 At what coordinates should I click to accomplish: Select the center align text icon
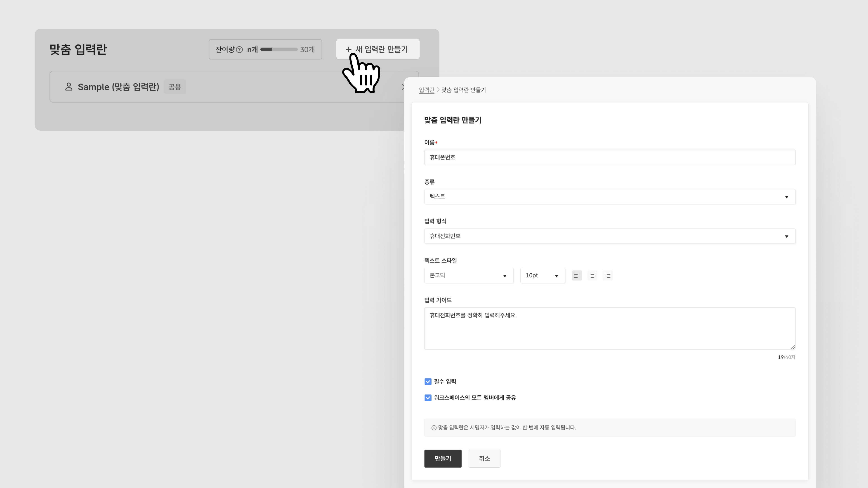592,275
